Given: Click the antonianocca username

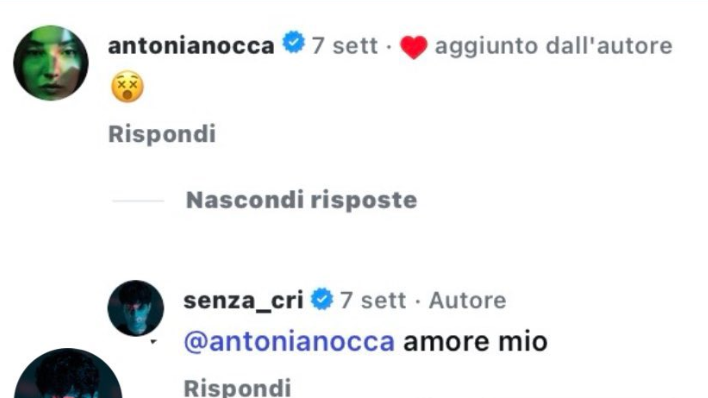Looking at the screenshot, I should [191, 46].
